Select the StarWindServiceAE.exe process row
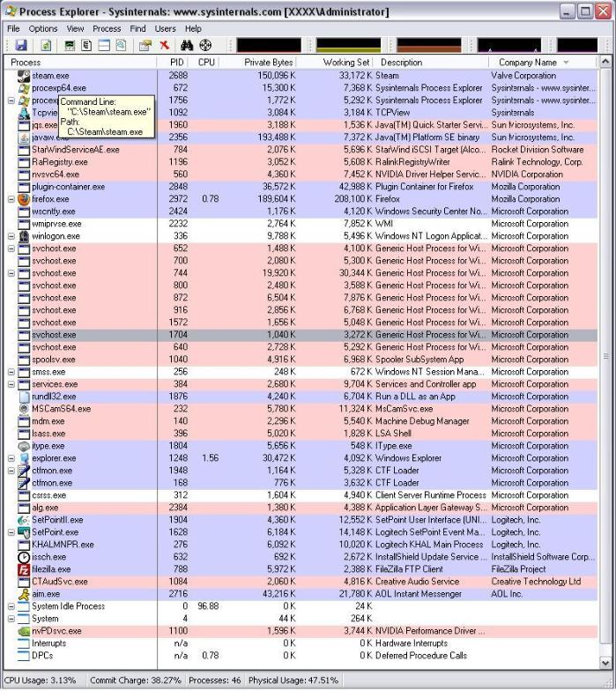 [301, 150]
